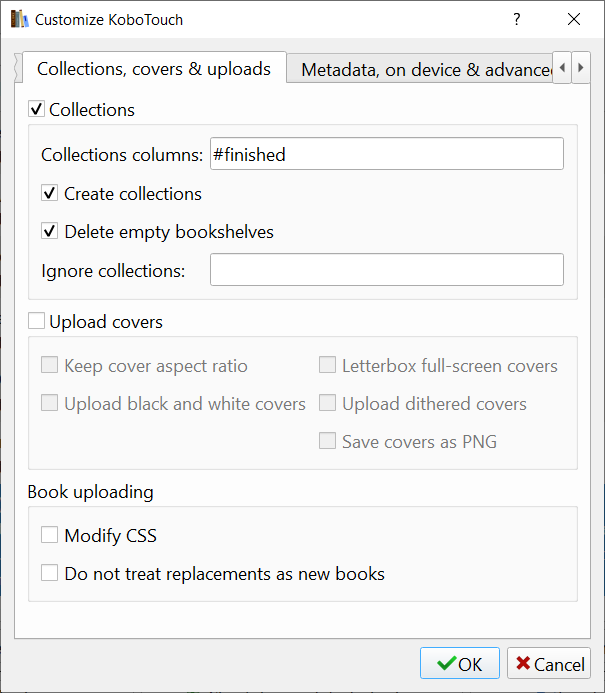
Task: Enable the Upload covers checkbox
Action: (37, 322)
